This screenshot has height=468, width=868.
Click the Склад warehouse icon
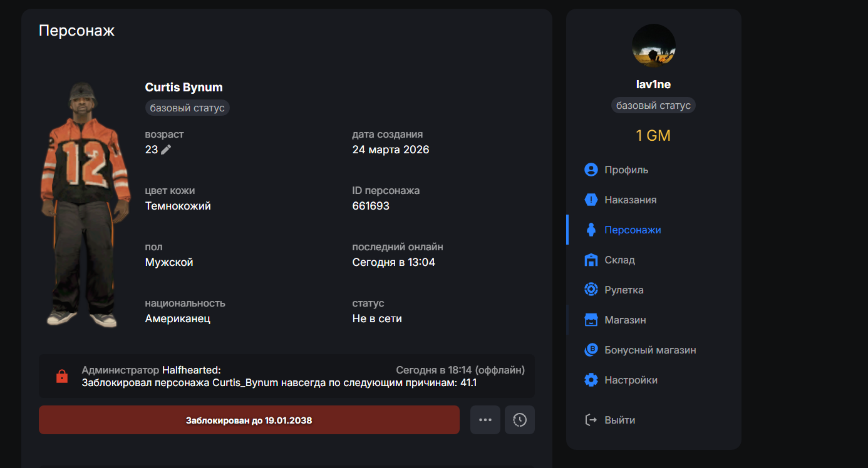pyautogui.click(x=591, y=260)
